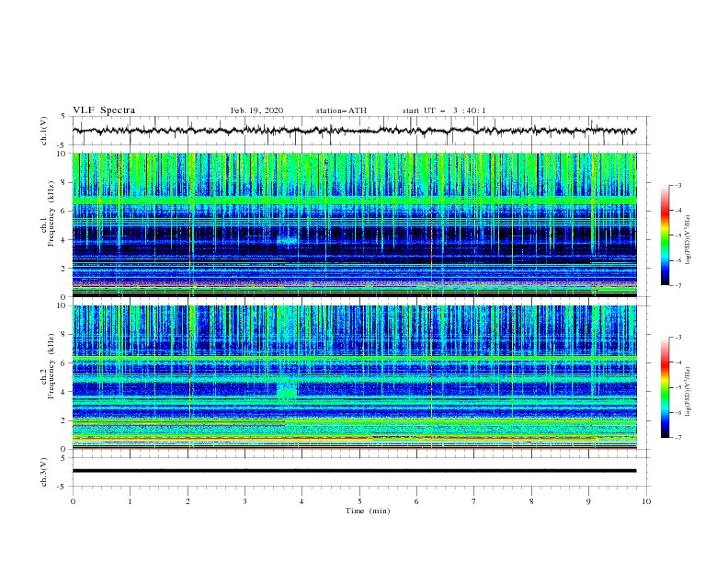Image resolution: width=728 pixels, height=563 pixels.
Task: Click the time axis tick labeled 4
Action: [x=301, y=501]
